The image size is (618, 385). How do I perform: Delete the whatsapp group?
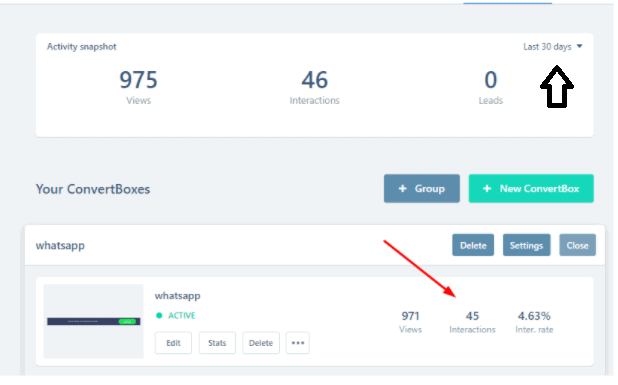coord(473,245)
